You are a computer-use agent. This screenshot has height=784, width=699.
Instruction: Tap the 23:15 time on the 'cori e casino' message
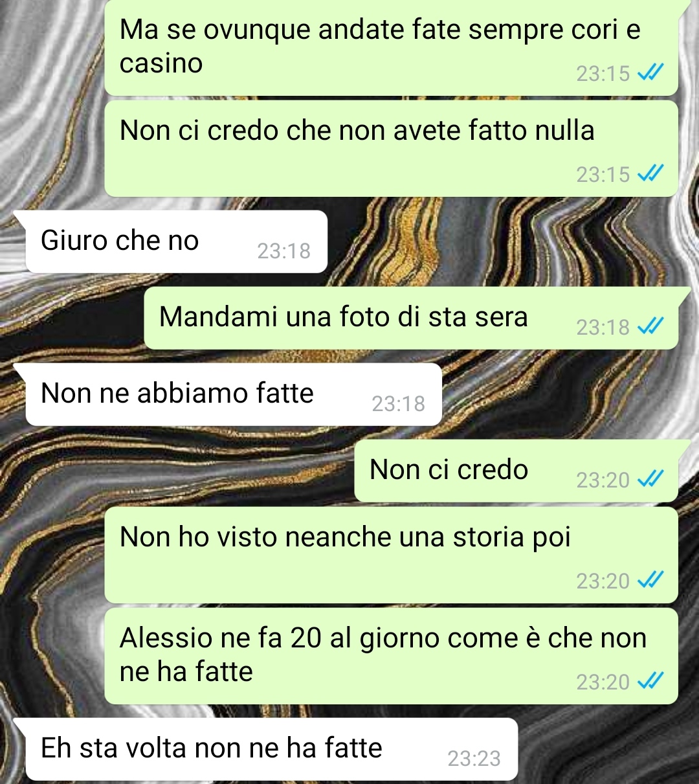pyautogui.click(x=603, y=73)
